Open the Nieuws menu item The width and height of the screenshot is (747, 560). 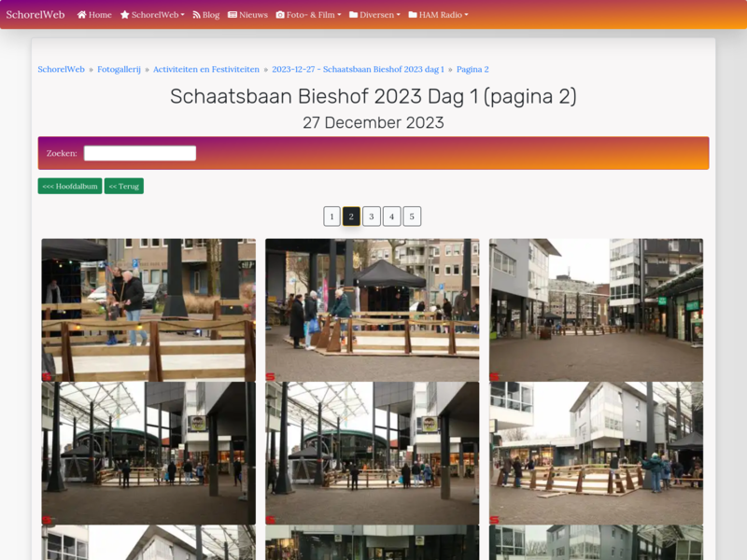247,15
